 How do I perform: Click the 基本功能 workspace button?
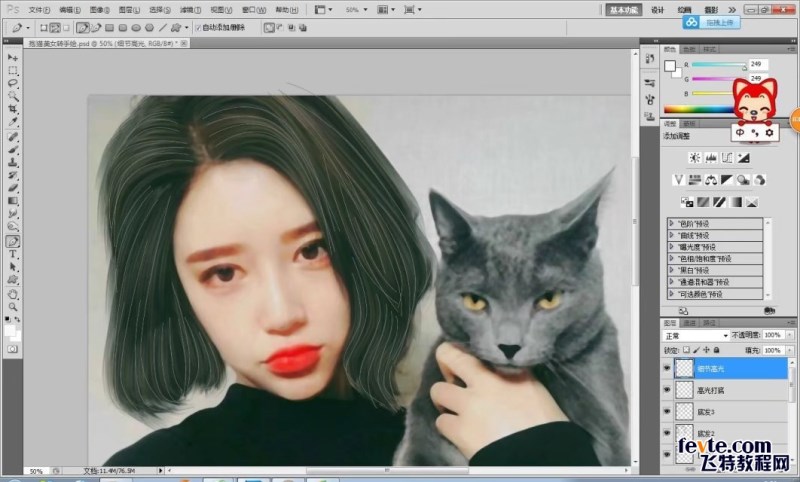click(x=622, y=9)
